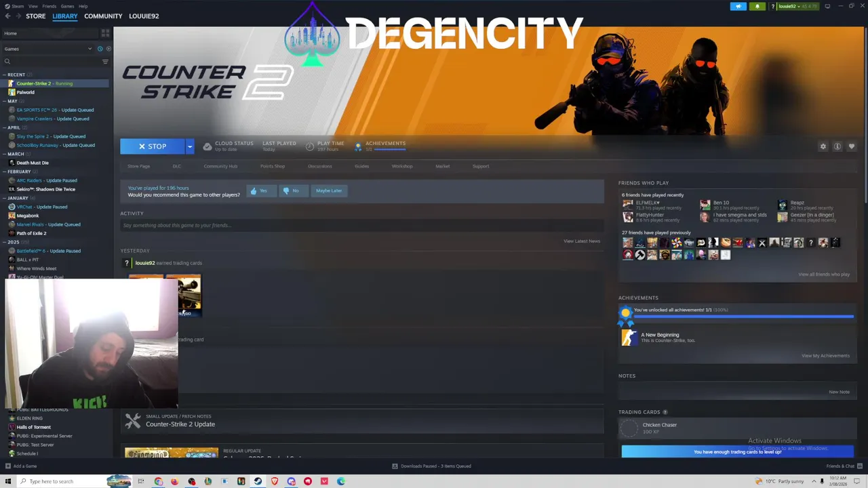Image resolution: width=868 pixels, height=488 pixels.
Task: Open advanced library filter options
Action: pos(105,62)
